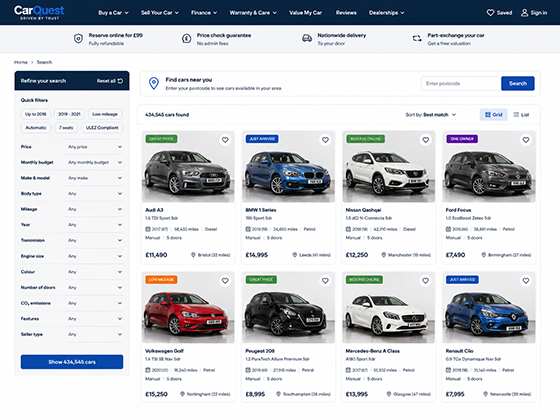Image resolution: width=560 pixels, height=420 pixels.
Task: Open the Dealerships menu
Action: 386,13
